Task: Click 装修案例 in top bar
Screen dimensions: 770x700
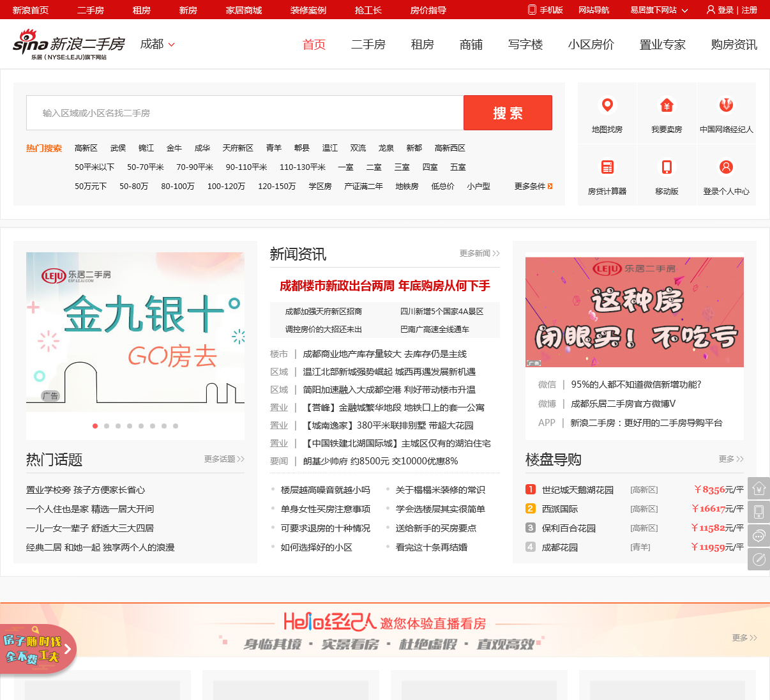Action: 308,10
